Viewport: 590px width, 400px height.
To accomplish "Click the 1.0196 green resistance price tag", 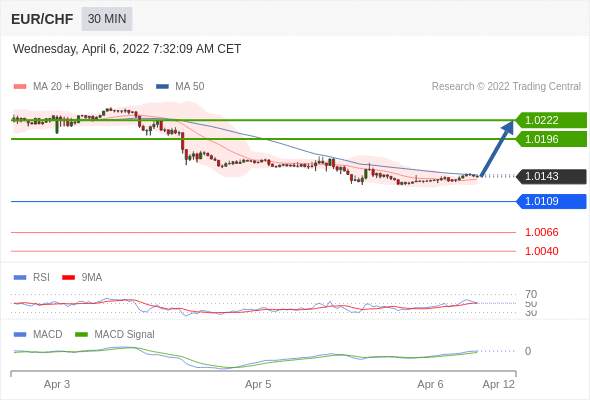I will pyautogui.click(x=552, y=139).
